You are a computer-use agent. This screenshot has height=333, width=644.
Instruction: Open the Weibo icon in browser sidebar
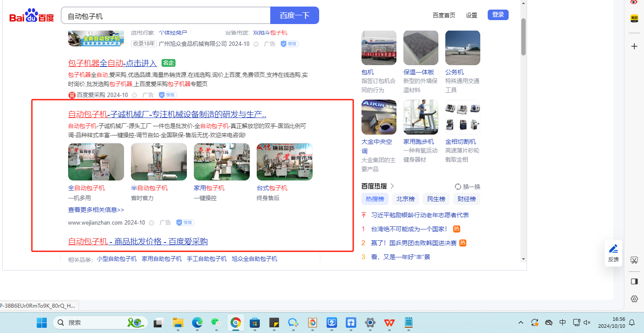point(634,2)
